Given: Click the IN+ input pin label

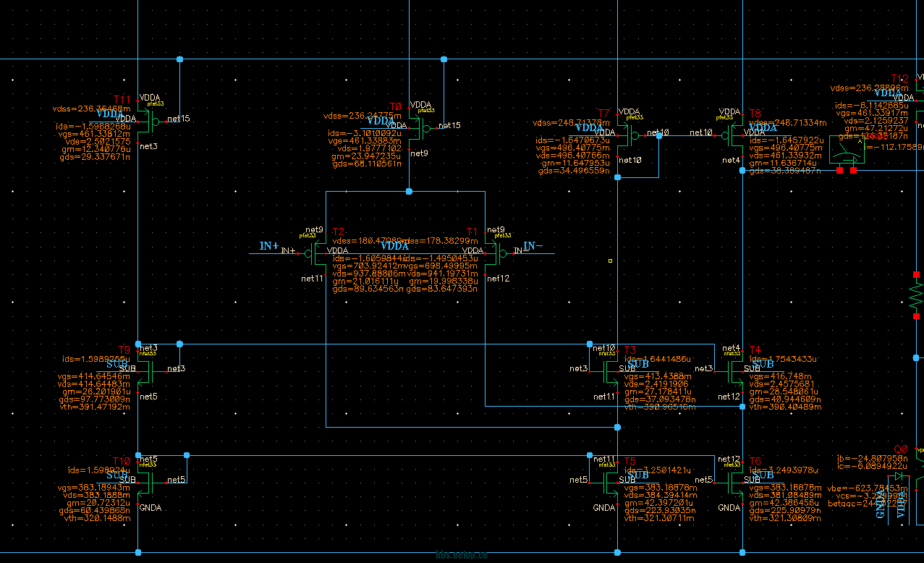Looking at the screenshot, I should (x=269, y=246).
